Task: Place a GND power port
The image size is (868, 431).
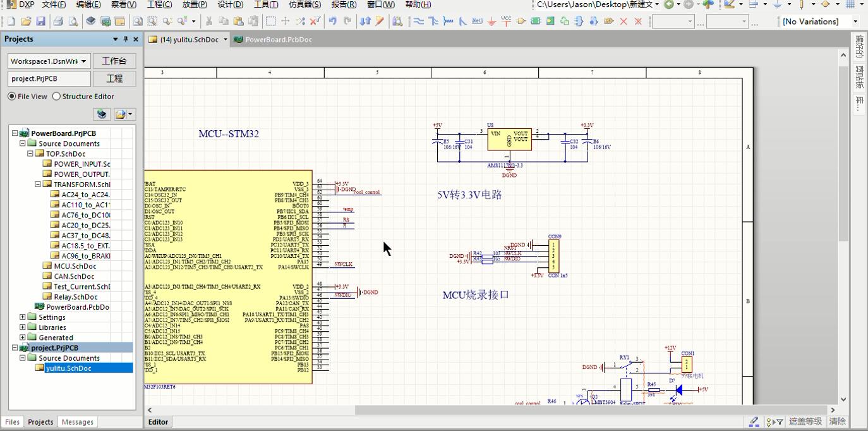Action: [x=491, y=21]
